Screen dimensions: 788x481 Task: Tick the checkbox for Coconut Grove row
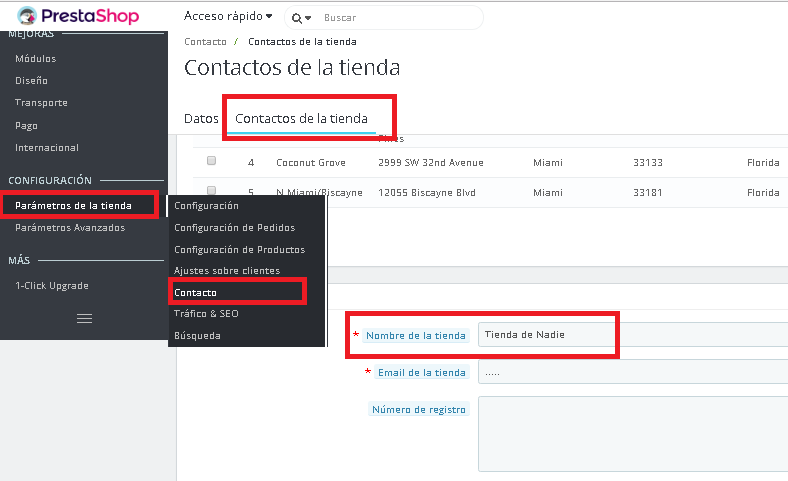[211, 161]
